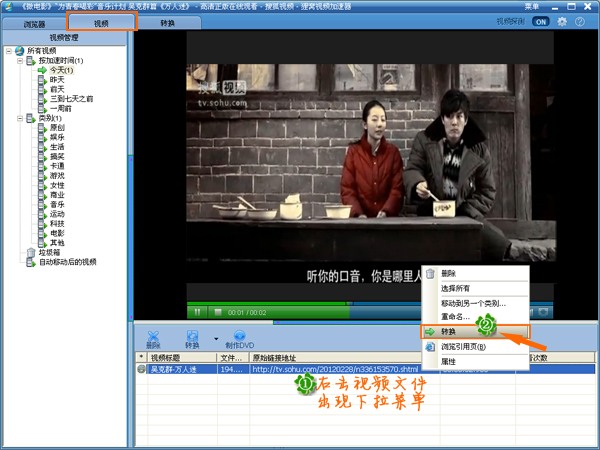Click the 所有视频 globe icon
The width and height of the screenshot is (600, 450).
tap(20, 51)
